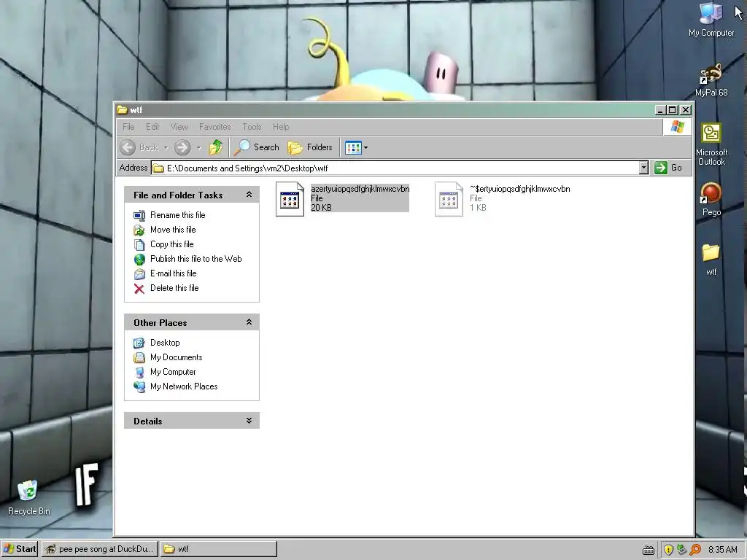Expand the Details panel

pyautogui.click(x=249, y=421)
